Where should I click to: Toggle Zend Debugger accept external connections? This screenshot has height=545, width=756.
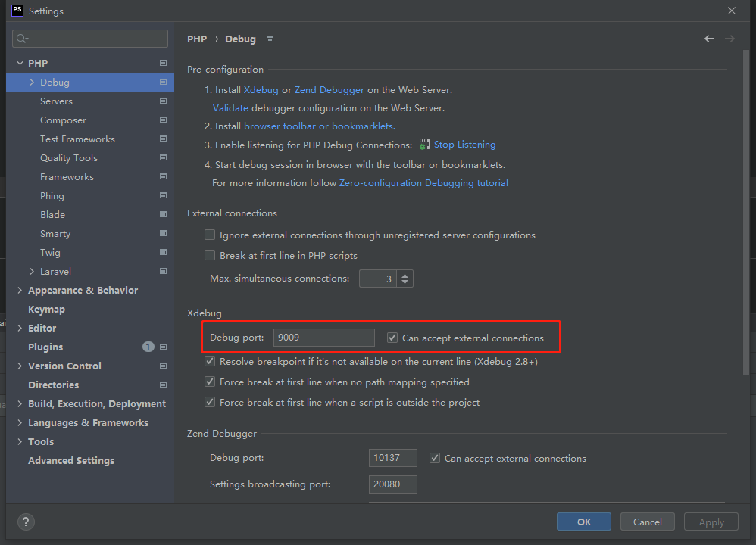tap(435, 458)
